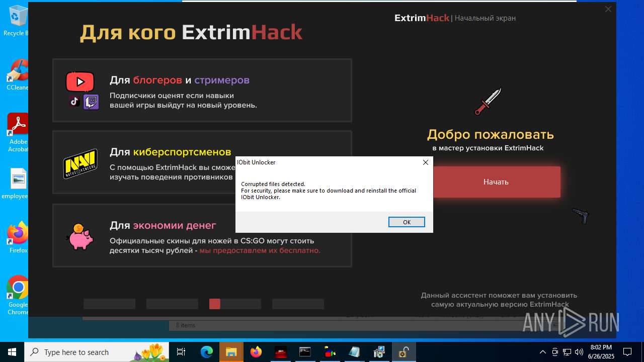This screenshot has height=362, width=644.
Task: Open File Explorer from taskbar
Action: point(231,352)
